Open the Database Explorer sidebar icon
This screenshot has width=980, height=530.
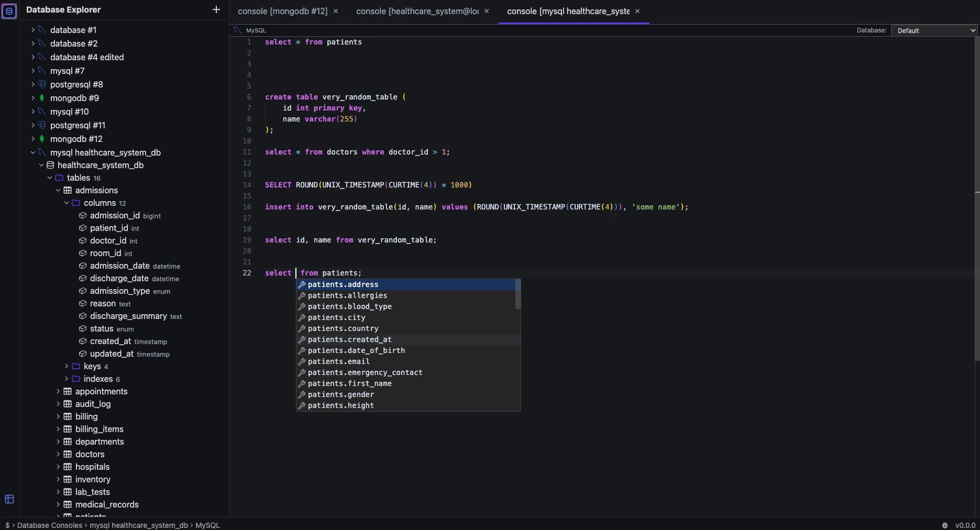(x=9, y=11)
